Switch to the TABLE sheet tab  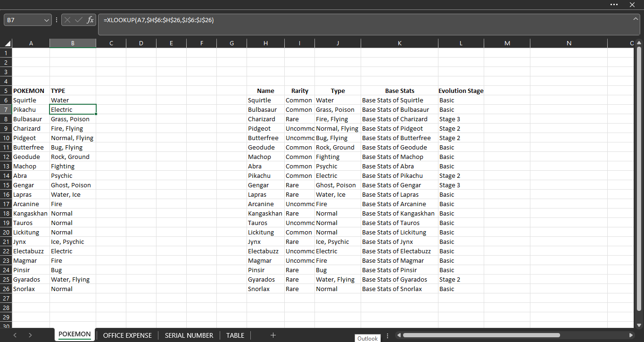click(x=235, y=335)
